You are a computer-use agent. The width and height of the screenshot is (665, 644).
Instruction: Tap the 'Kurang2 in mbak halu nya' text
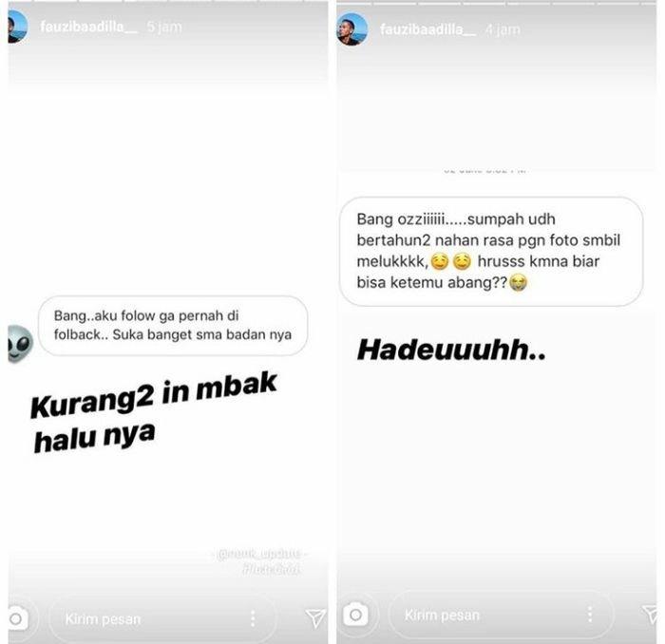[x=154, y=412]
